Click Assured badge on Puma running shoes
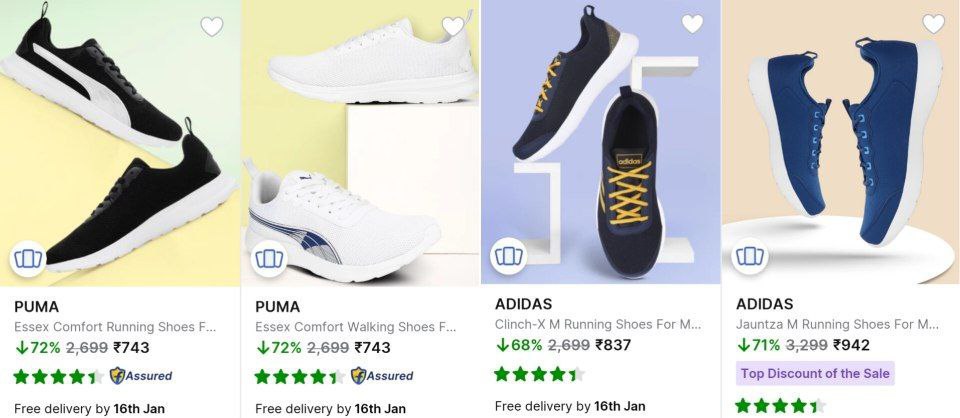The image size is (960, 418). click(141, 376)
